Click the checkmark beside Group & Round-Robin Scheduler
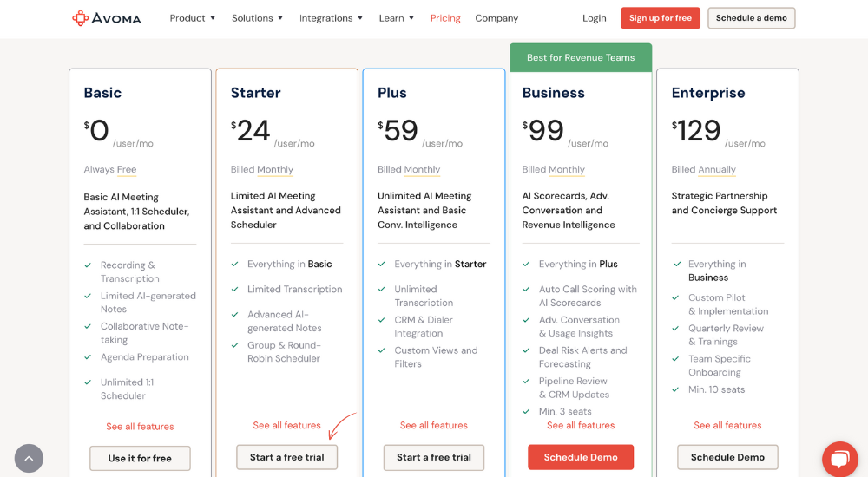868x477 pixels. coord(234,345)
